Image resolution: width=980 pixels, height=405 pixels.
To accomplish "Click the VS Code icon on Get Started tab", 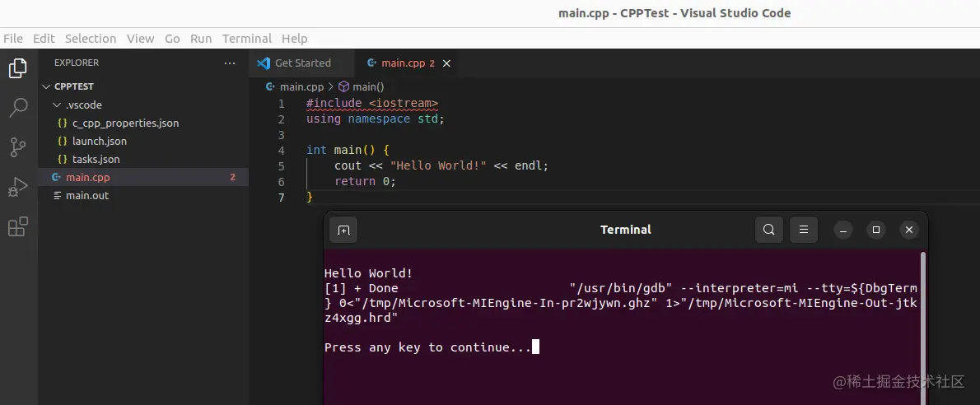I will tap(264, 63).
